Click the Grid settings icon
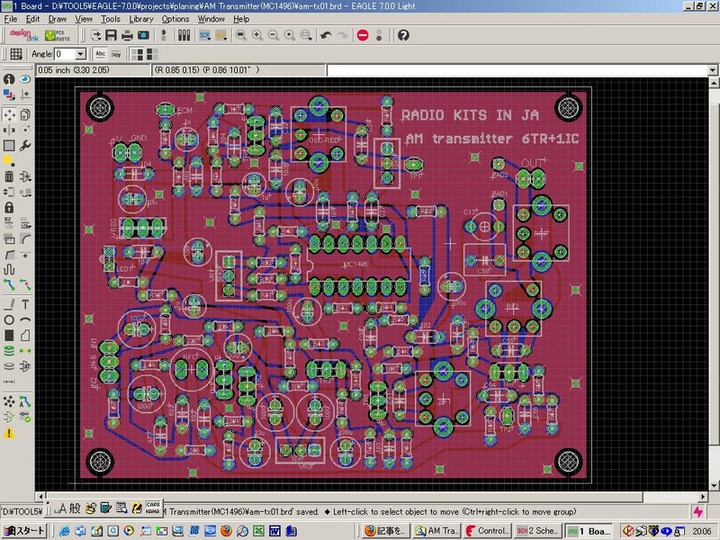 (16, 54)
